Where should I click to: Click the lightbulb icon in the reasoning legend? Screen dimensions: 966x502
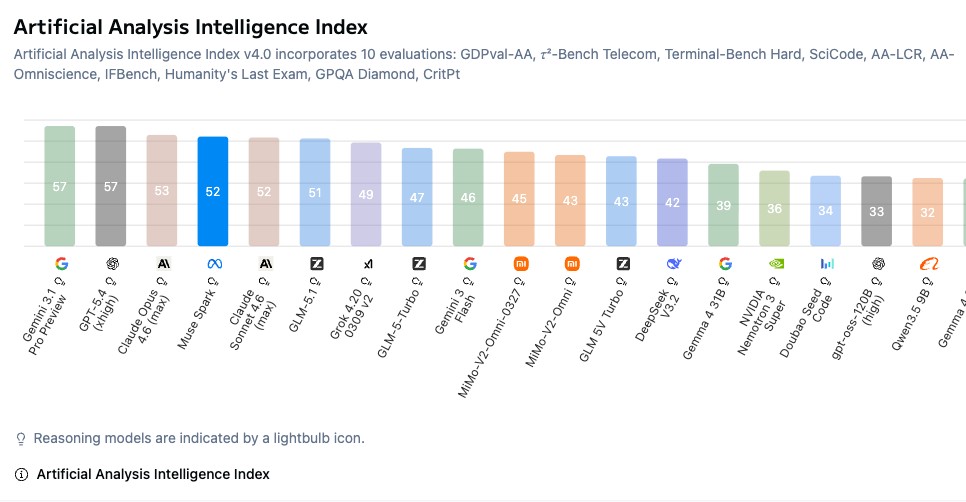tap(21, 439)
